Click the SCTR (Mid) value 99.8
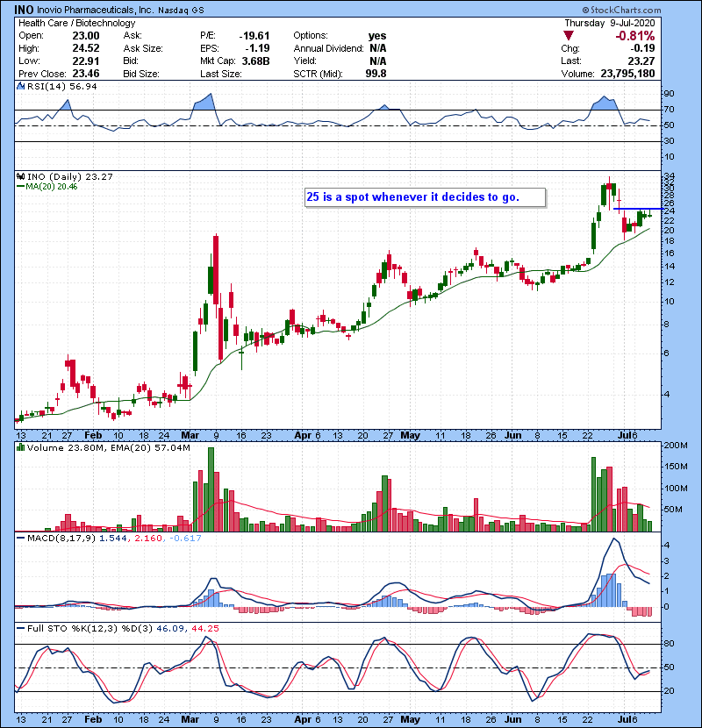This screenshot has width=702, height=728. click(376, 74)
